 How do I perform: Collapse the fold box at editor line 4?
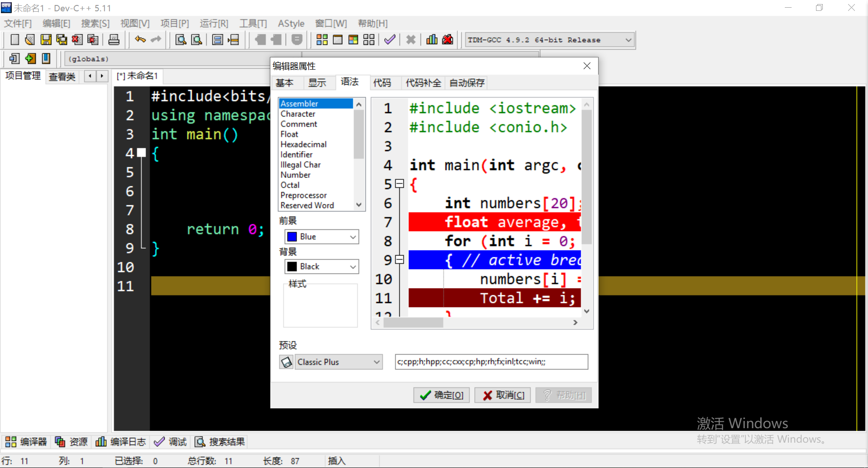click(x=142, y=153)
